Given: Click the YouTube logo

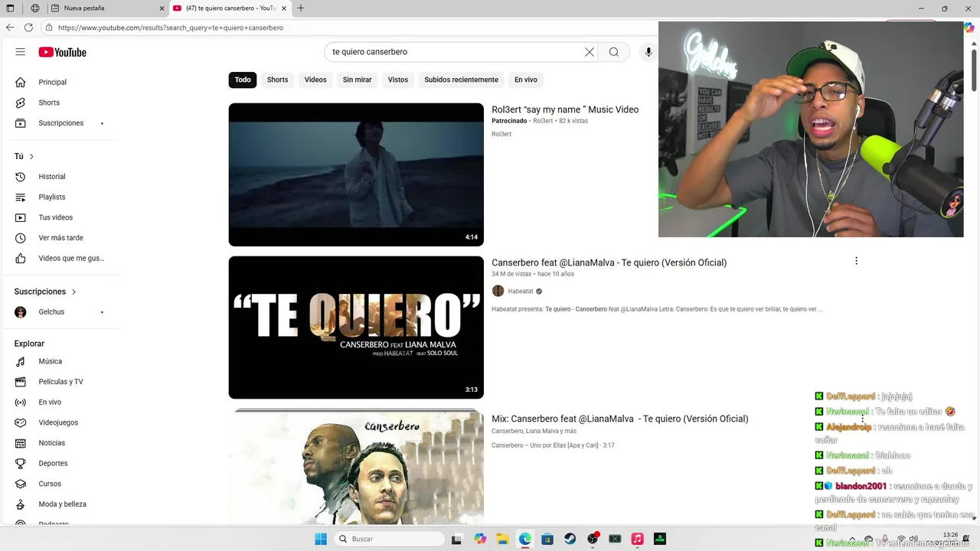Looking at the screenshot, I should click(x=63, y=52).
